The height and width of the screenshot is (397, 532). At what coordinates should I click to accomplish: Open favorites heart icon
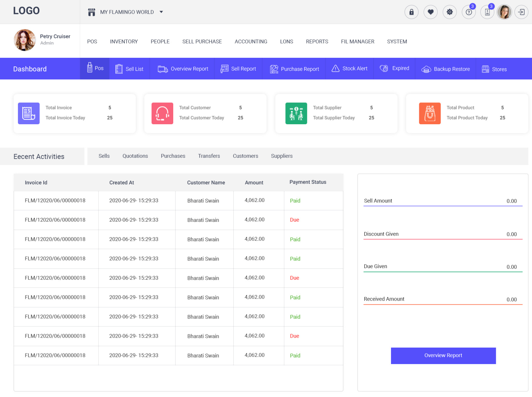coord(431,12)
